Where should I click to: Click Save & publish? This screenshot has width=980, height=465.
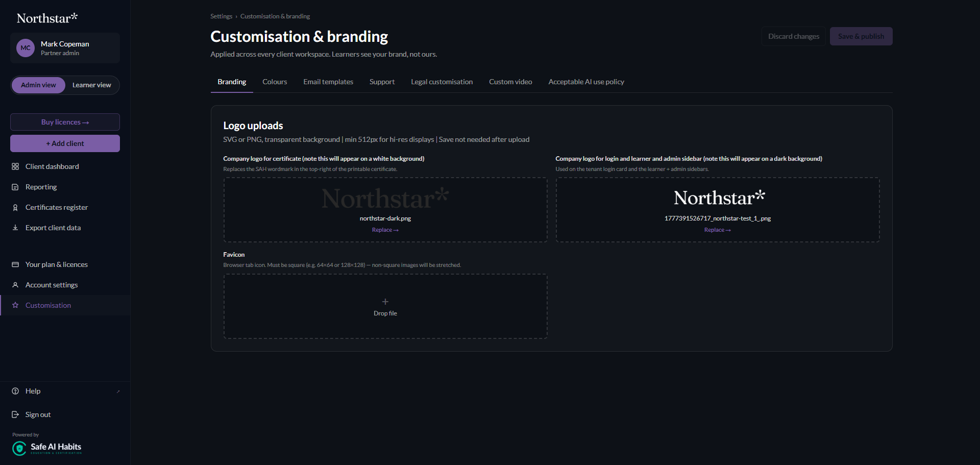861,36
